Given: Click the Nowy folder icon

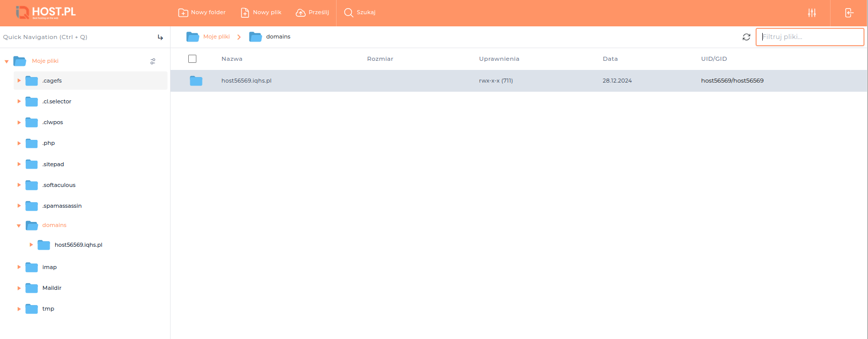Looking at the screenshot, I should pyautogui.click(x=183, y=13).
